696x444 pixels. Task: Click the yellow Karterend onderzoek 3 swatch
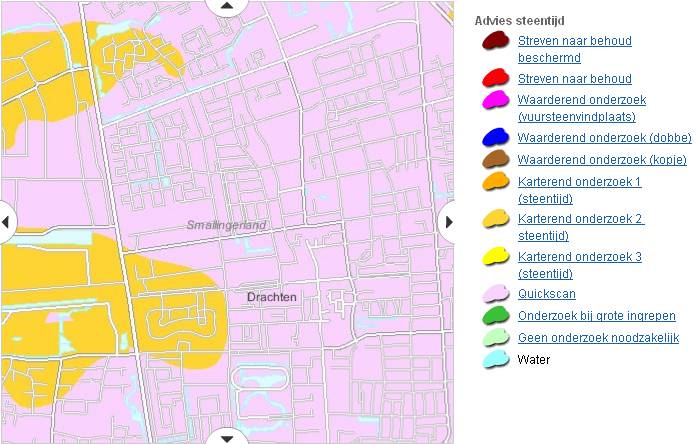point(496,256)
